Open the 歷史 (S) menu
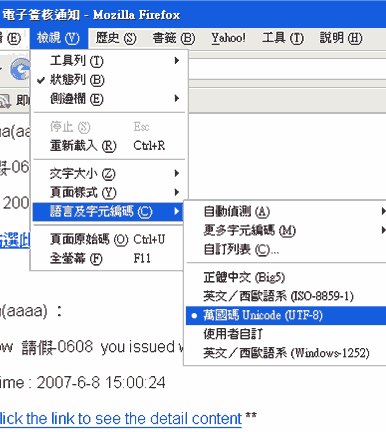Screen dimensions: 386x432 click(x=116, y=38)
